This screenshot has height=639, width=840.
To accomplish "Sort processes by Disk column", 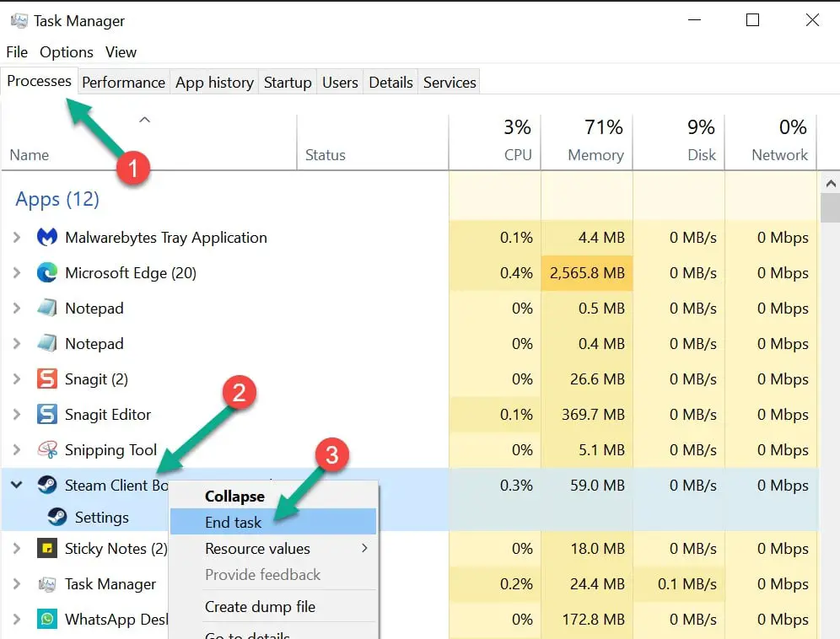I will click(679, 142).
